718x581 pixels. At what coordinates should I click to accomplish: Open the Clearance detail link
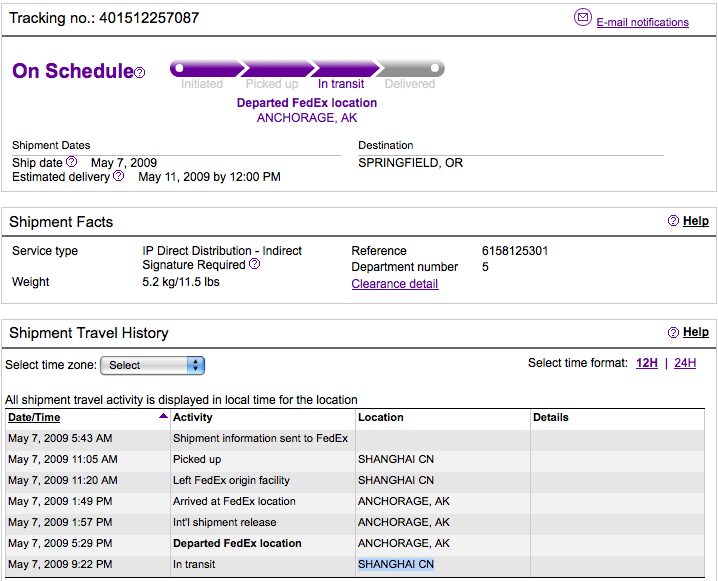(x=395, y=284)
